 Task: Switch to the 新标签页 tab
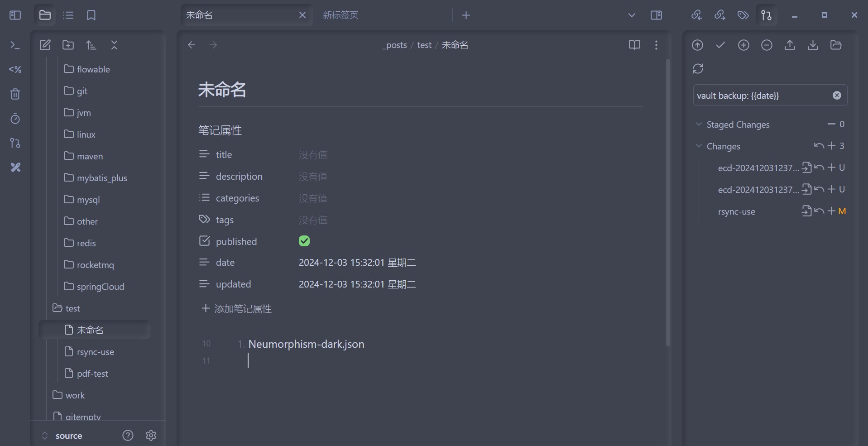tap(340, 15)
